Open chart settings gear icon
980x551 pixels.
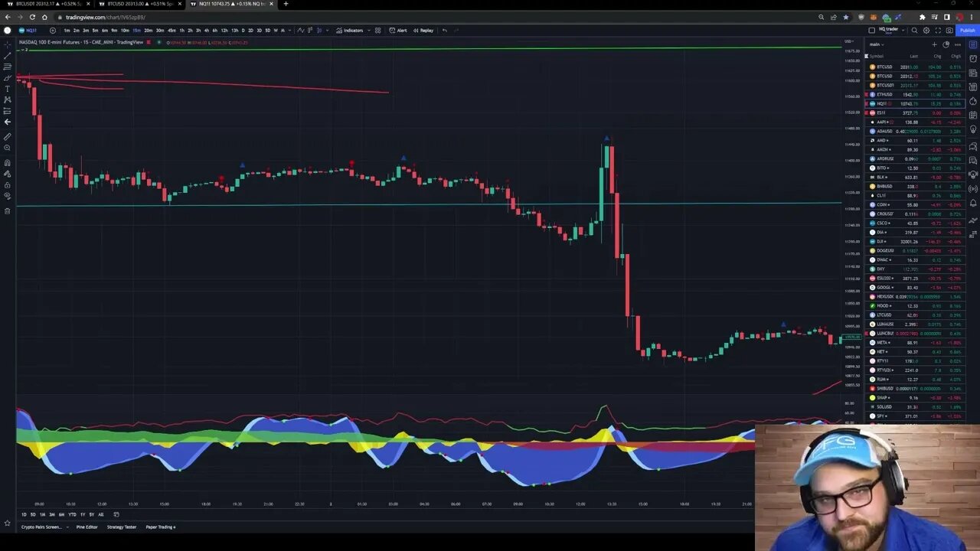[x=926, y=31]
